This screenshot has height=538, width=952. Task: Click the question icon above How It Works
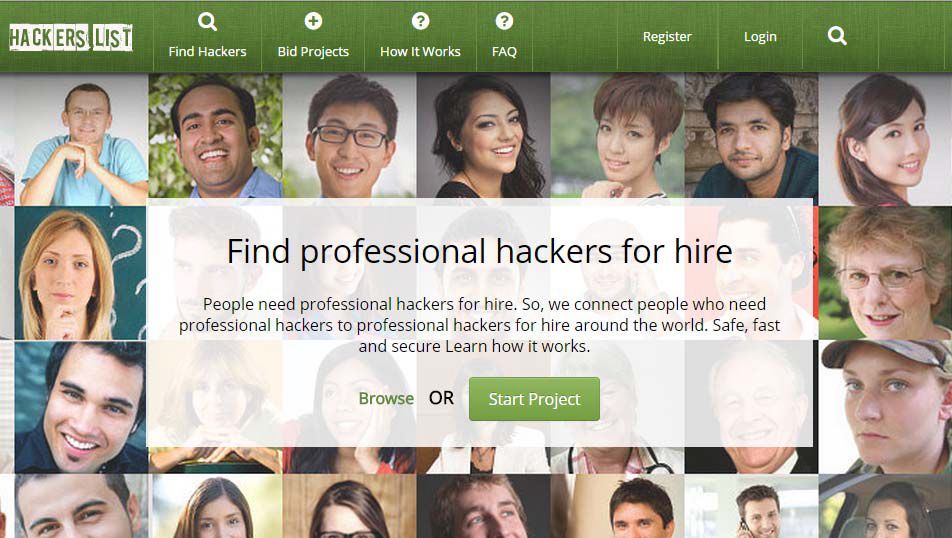[x=420, y=21]
